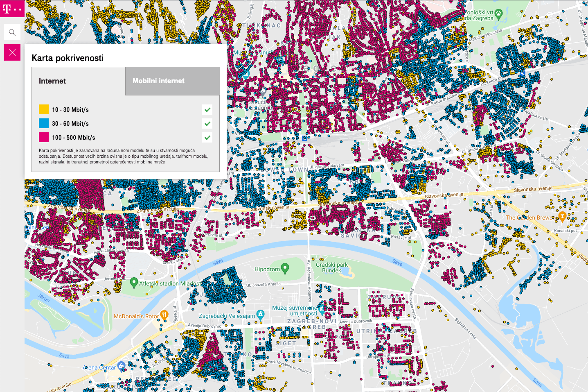This screenshot has width=588, height=392.
Task: Click the yellow 10 - 30 Mbit/s swatch
Action: [44, 109]
